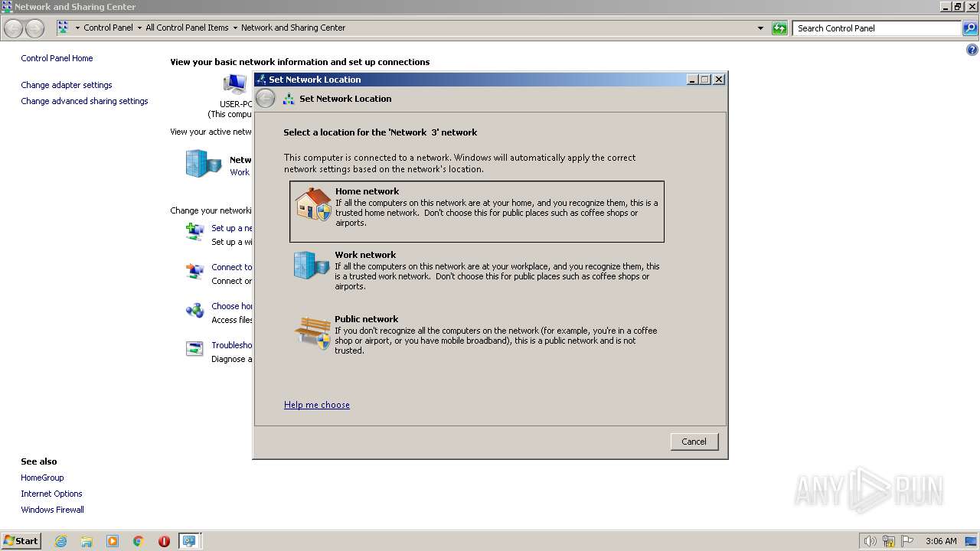Click the Troubleshoot problems link text
The height and width of the screenshot is (551, 980).
coord(232,345)
